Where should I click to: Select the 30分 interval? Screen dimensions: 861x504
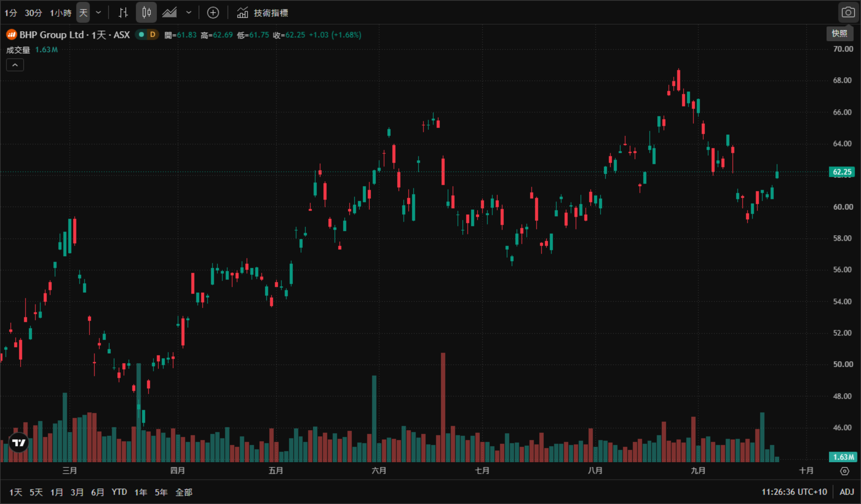tap(34, 13)
